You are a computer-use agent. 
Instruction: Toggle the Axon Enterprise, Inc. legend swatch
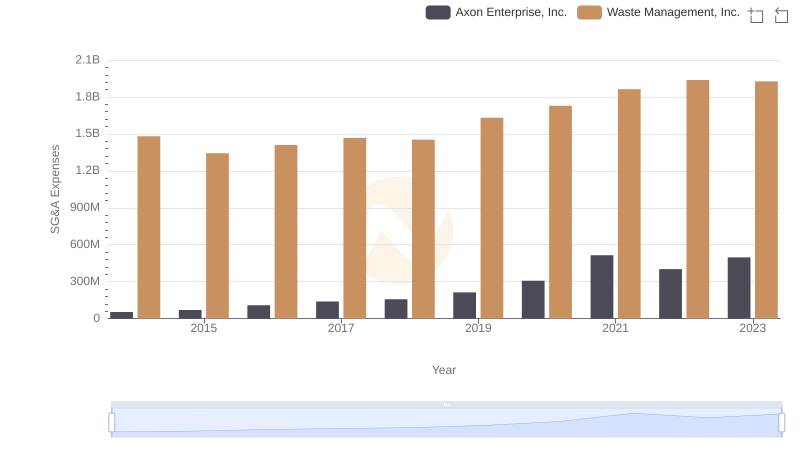pos(438,13)
